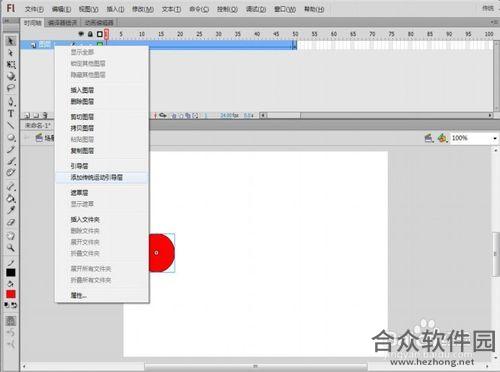Toggle the green outline square of layer
This screenshot has height=372, width=500.
(x=100, y=44)
